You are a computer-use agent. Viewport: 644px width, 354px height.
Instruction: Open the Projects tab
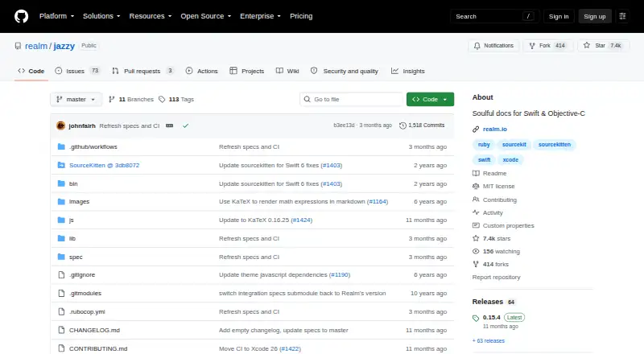[x=247, y=71]
